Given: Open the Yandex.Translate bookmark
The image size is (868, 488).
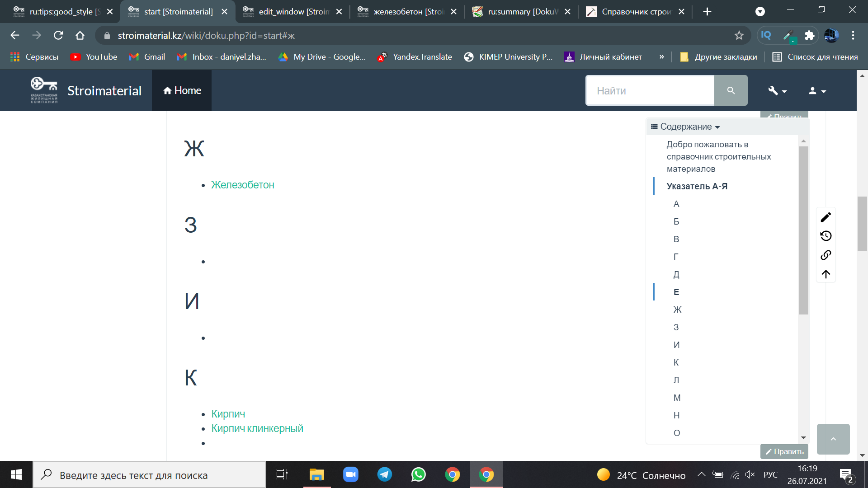Looking at the screenshot, I should click(x=414, y=57).
